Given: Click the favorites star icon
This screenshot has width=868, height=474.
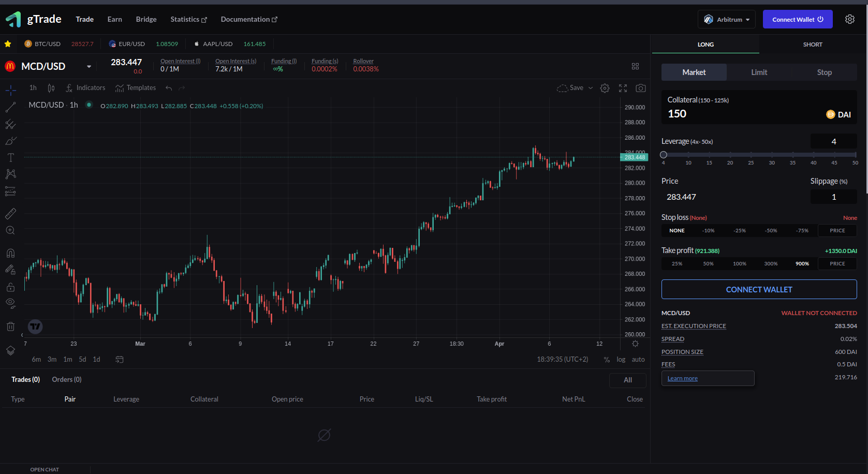Looking at the screenshot, I should point(8,44).
